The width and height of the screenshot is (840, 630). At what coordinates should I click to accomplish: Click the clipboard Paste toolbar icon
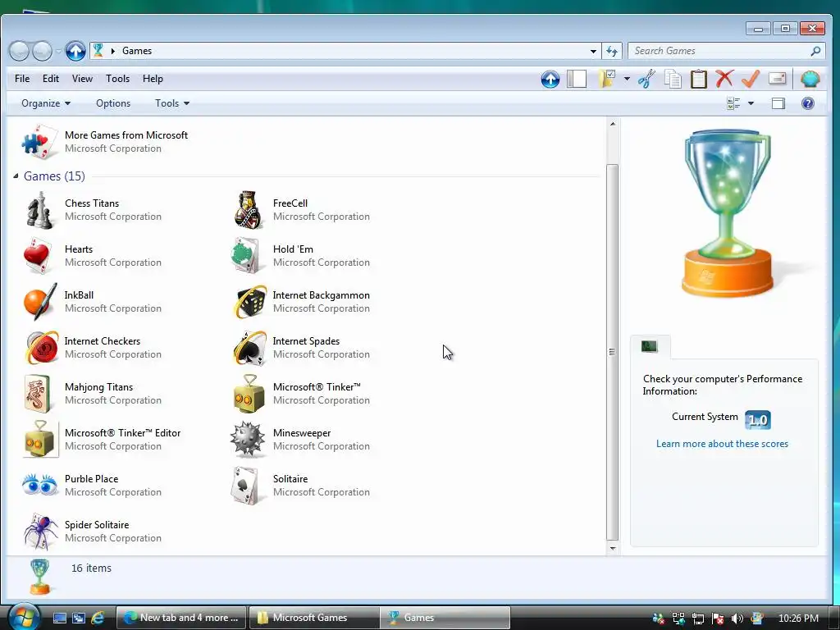[x=699, y=80]
